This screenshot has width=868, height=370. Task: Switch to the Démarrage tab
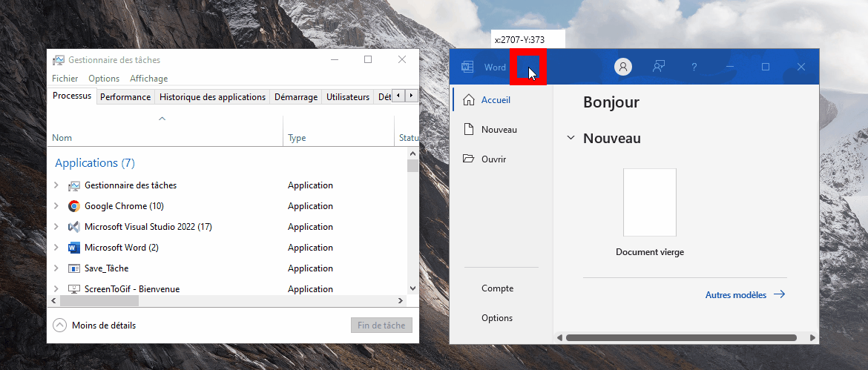point(296,97)
